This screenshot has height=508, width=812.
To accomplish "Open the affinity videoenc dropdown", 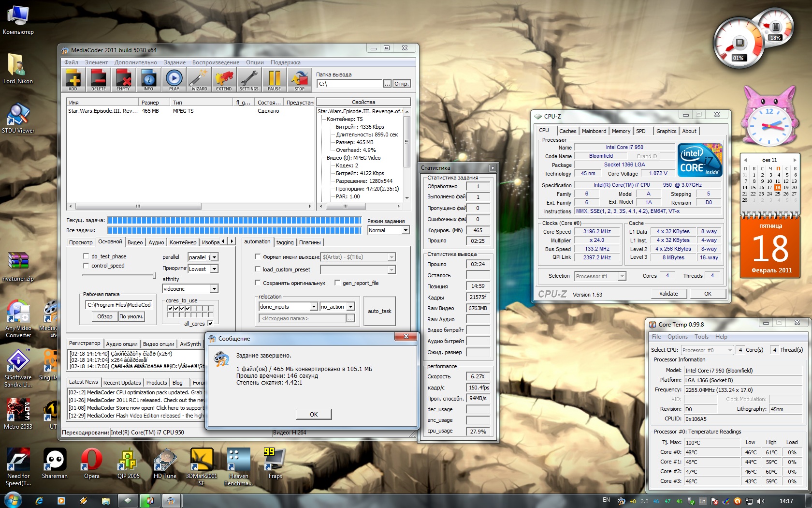I will click(x=190, y=289).
